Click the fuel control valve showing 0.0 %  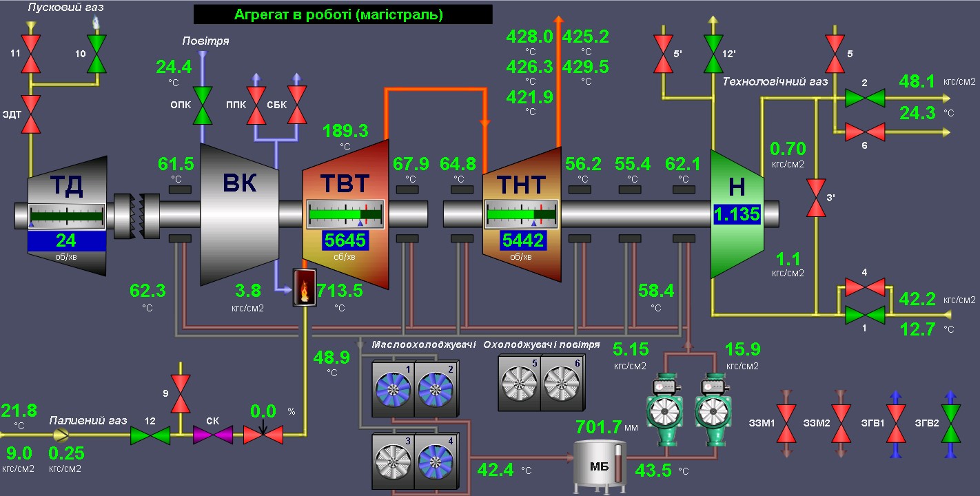pos(263,435)
